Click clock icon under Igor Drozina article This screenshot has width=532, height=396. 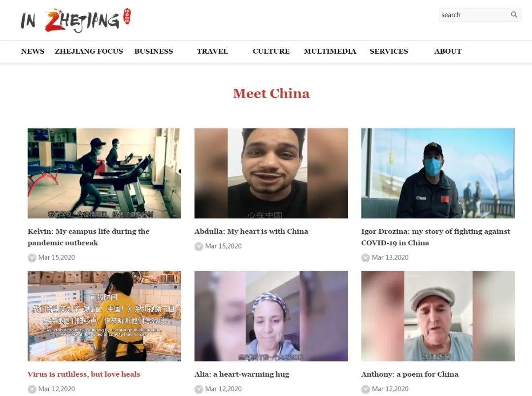click(366, 258)
